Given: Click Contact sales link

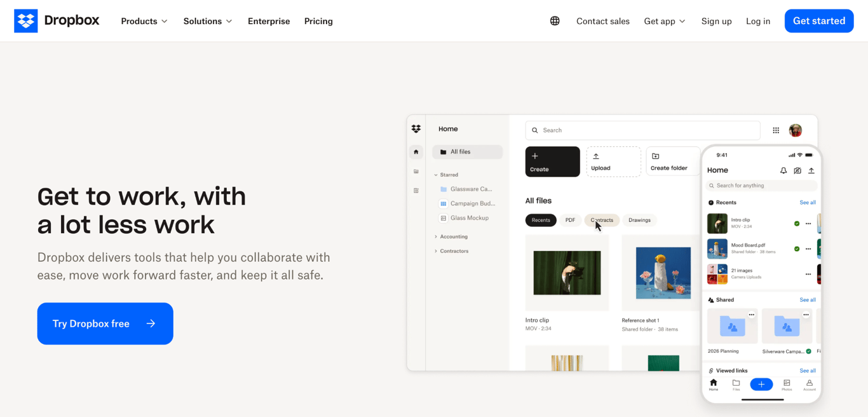Looking at the screenshot, I should 603,21.
